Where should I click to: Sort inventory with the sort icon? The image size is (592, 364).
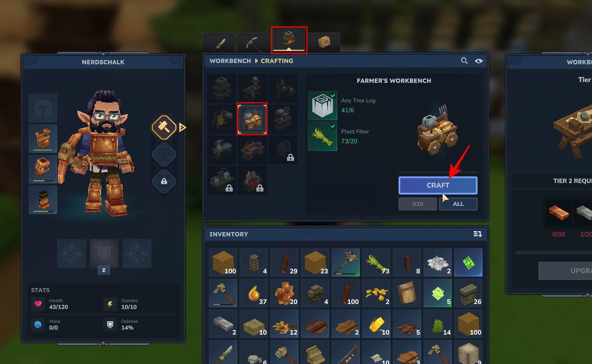tap(478, 234)
